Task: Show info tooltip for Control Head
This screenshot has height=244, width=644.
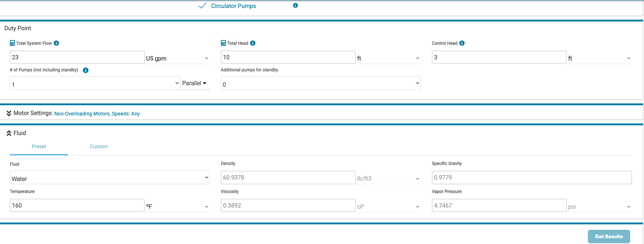Action: click(462, 43)
